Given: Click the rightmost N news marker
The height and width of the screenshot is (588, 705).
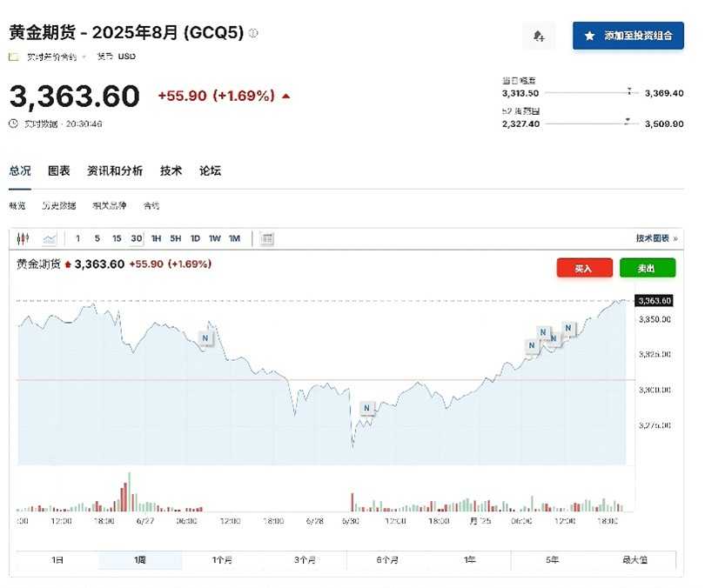Looking at the screenshot, I should [x=568, y=329].
